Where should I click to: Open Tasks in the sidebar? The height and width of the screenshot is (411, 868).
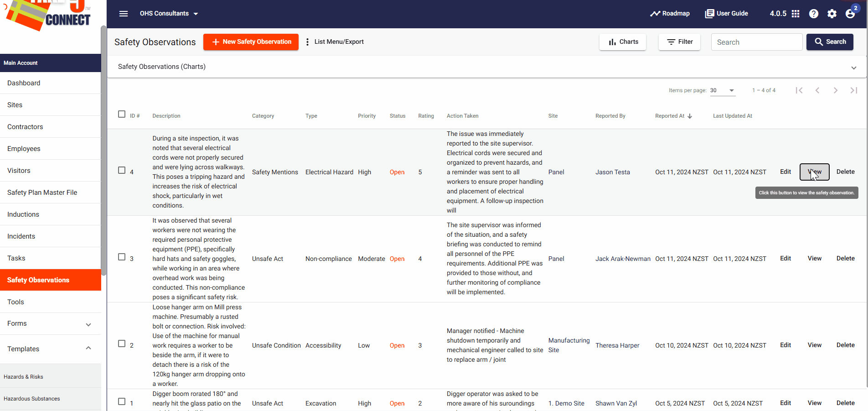tap(50, 258)
